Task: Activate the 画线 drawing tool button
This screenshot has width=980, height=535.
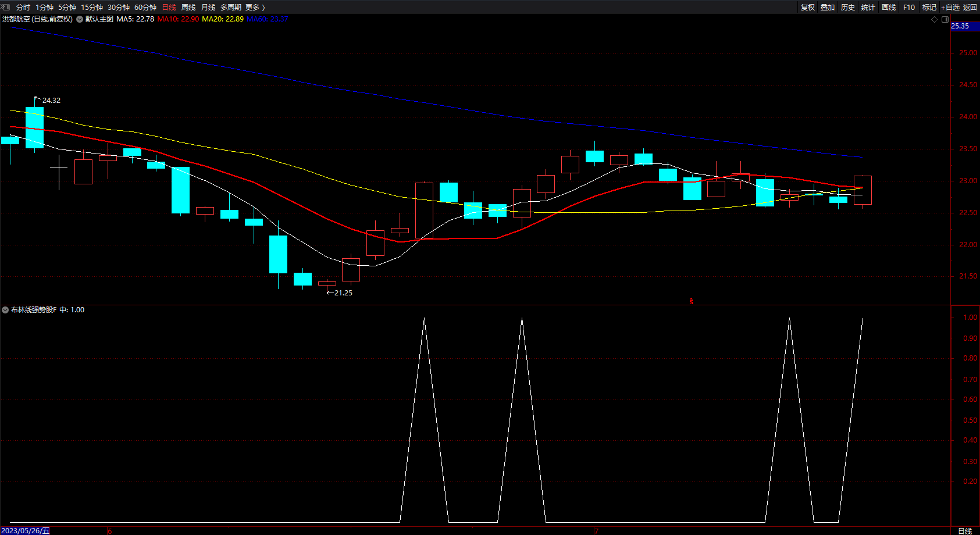Action: coord(889,8)
